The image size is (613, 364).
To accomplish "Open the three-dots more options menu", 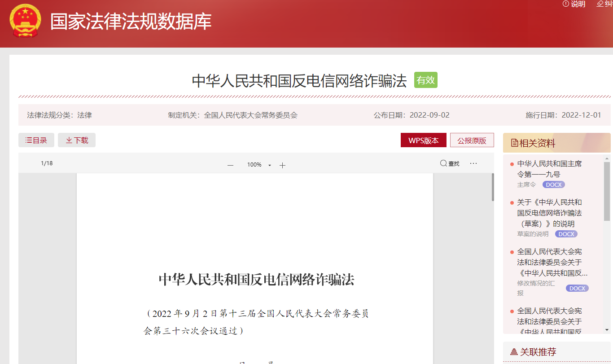I will (473, 163).
